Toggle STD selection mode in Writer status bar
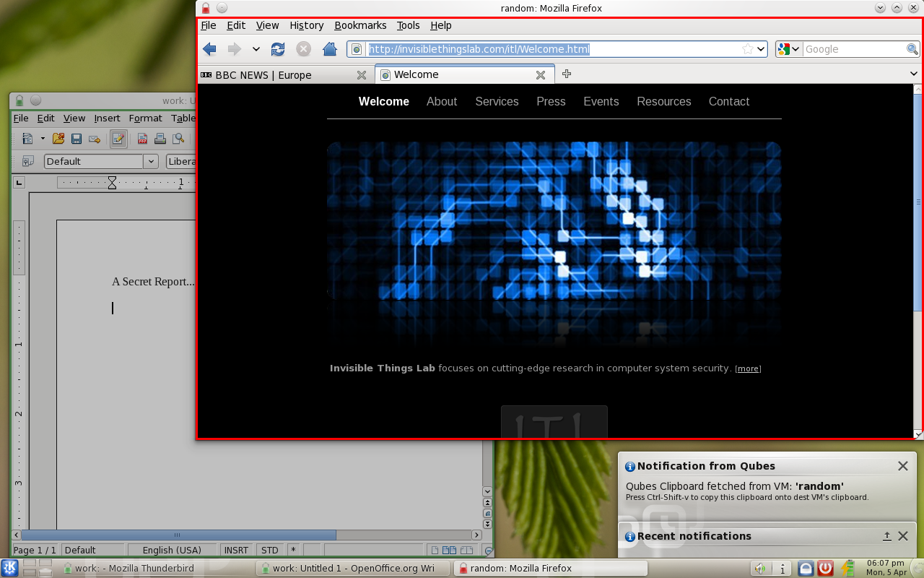Viewport: 924px width, 578px height. pos(270,550)
